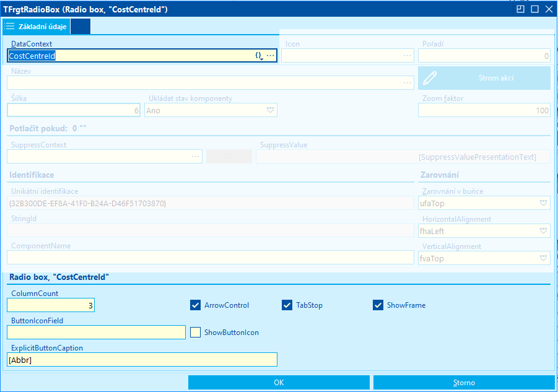
Task: Click the StringId field
Action: coord(211,230)
